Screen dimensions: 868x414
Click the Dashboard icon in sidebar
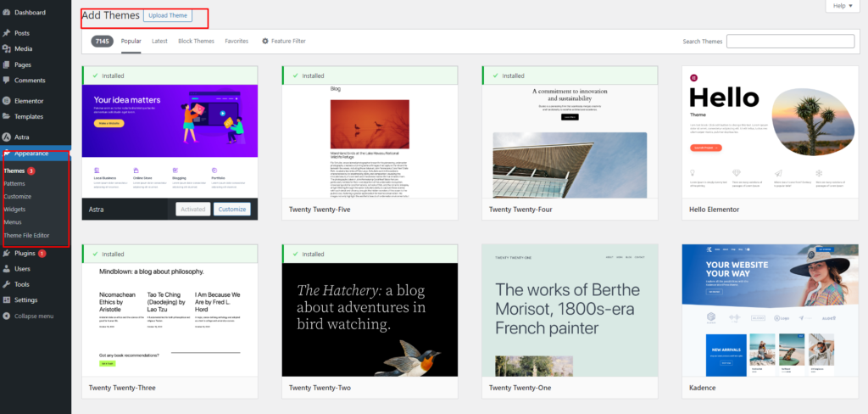[7, 12]
